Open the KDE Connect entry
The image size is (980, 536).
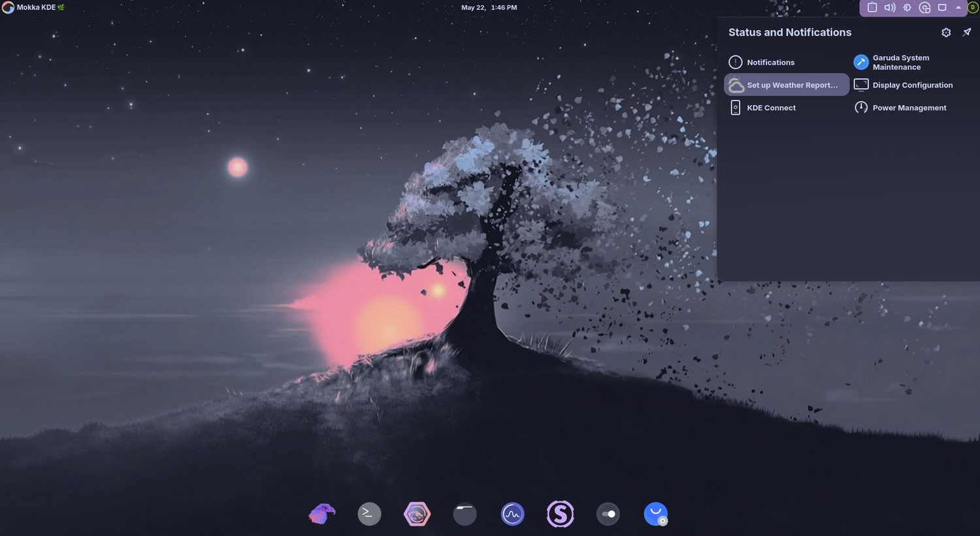click(x=787, y=108)
